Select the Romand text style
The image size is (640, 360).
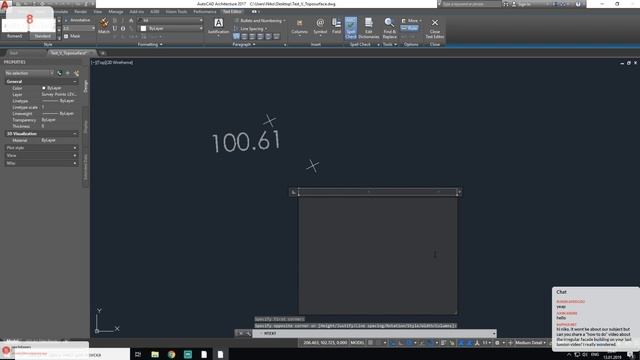coord(14,36)
